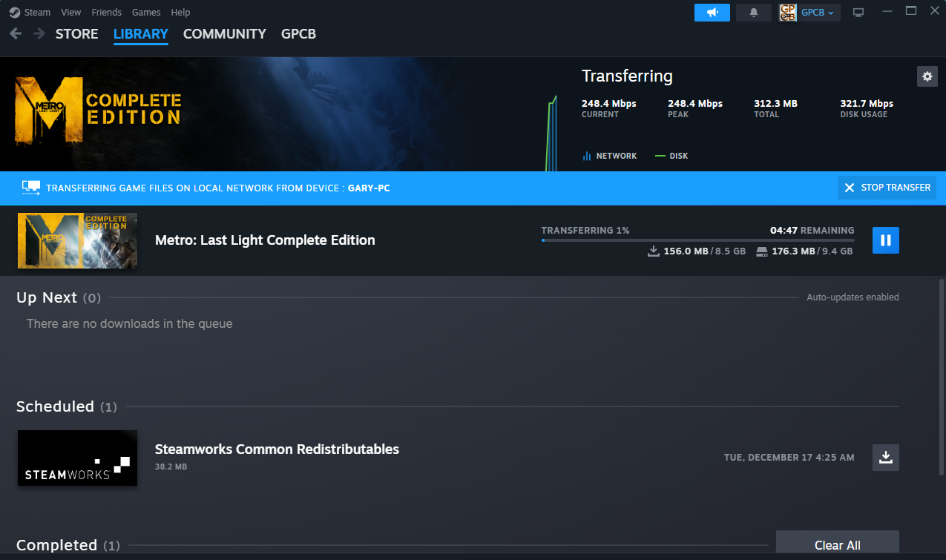Check notifications via the bell icon
This screenshot has height=560, width=946.
753,12
